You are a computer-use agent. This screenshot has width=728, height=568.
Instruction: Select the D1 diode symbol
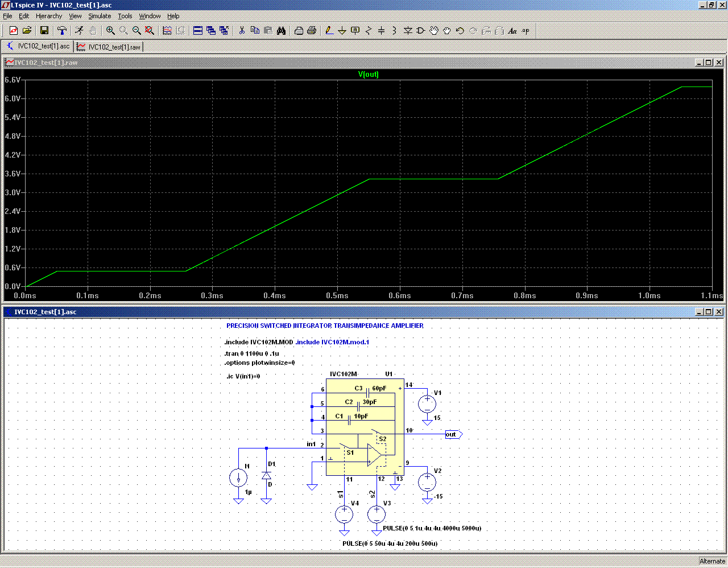pyautogui.click(x=266, y=475)
